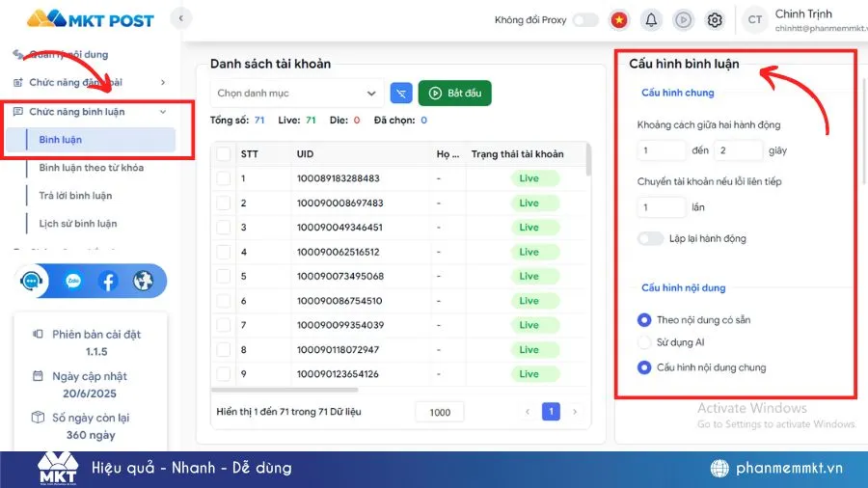Check the select-all checkbox in table header

tap(224, 153)
